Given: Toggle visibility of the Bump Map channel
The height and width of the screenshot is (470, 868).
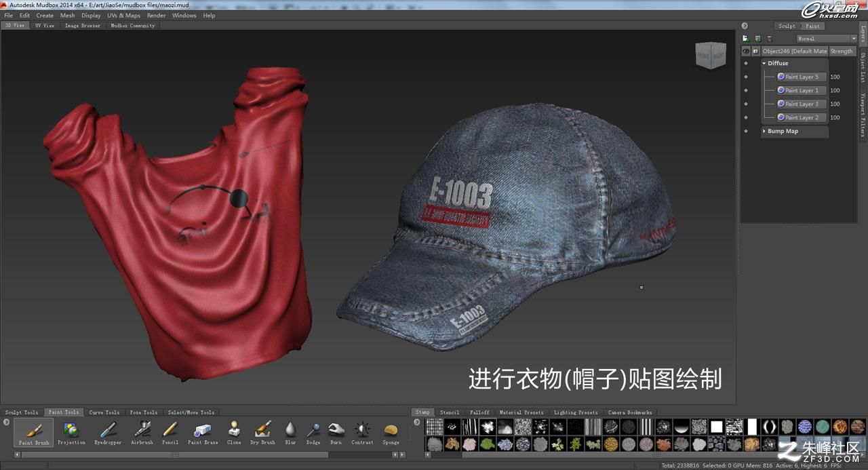Looking at the screenshot, I should click(x=746, y=131).
